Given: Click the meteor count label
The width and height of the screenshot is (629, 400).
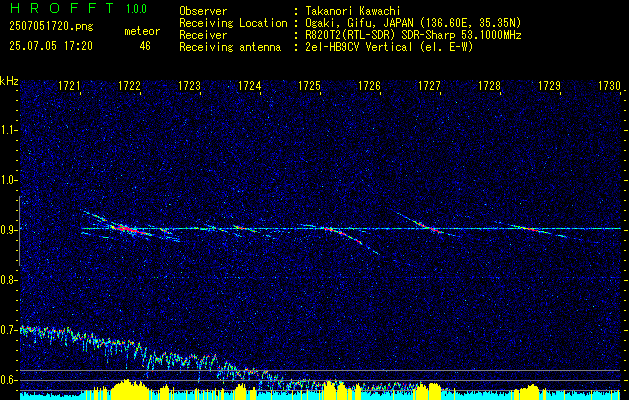Looking at the screenshot, I should (142, 31).
